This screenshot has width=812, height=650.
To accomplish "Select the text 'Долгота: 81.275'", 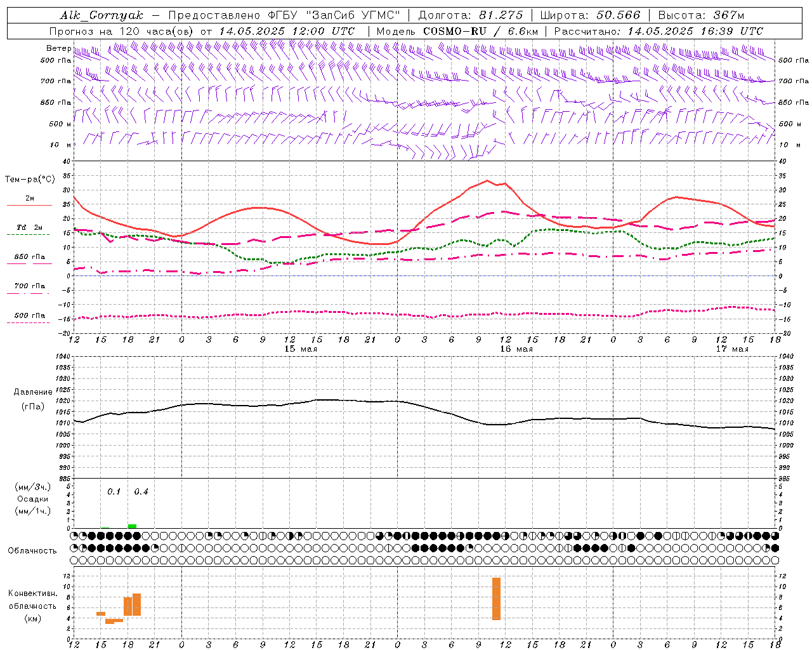I will pyautogui.click(x=471, y=15).
